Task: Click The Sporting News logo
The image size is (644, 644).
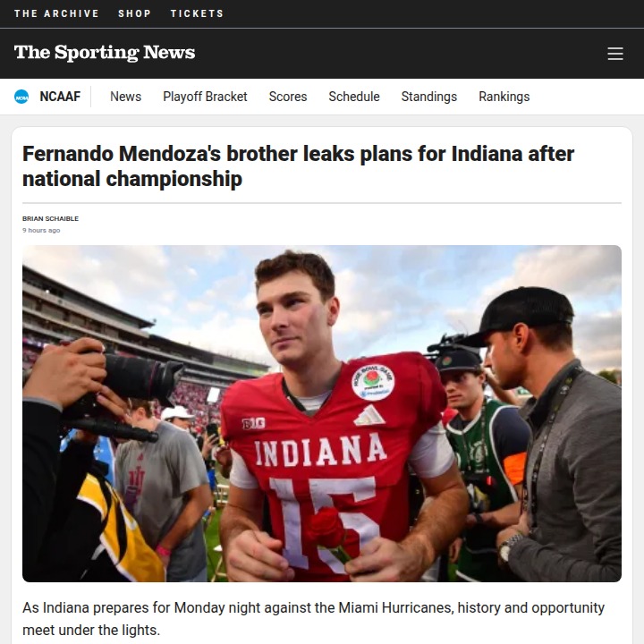Action: coord(105,53)
